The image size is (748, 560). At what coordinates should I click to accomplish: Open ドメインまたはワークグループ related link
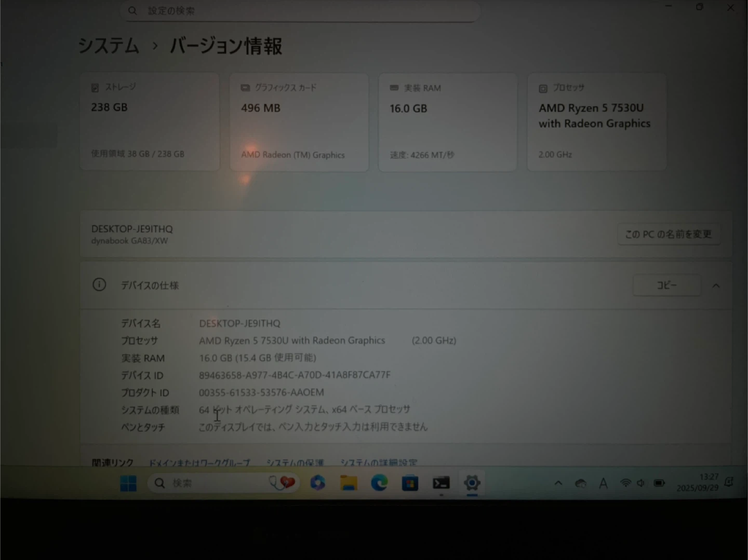(x=199, y=462)
